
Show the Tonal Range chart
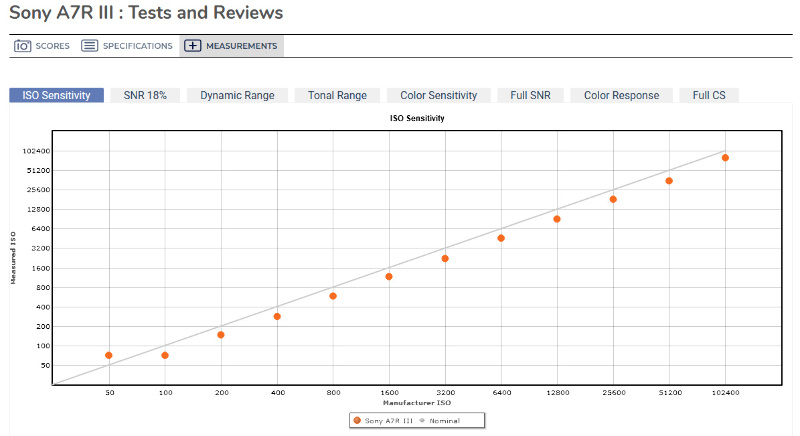click(x=337, y=95)
